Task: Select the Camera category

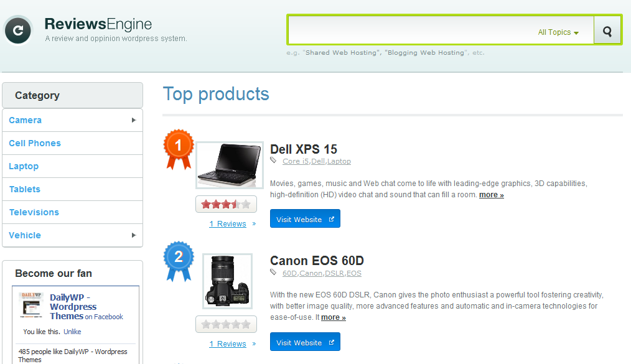Action: coord(26,120)
